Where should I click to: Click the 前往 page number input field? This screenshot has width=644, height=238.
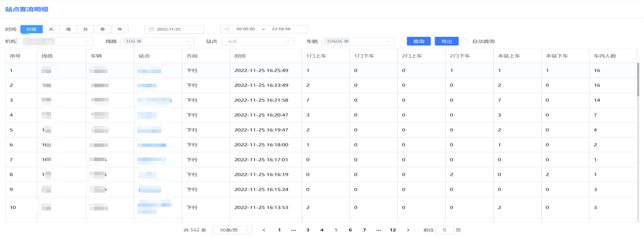point(444,230)
